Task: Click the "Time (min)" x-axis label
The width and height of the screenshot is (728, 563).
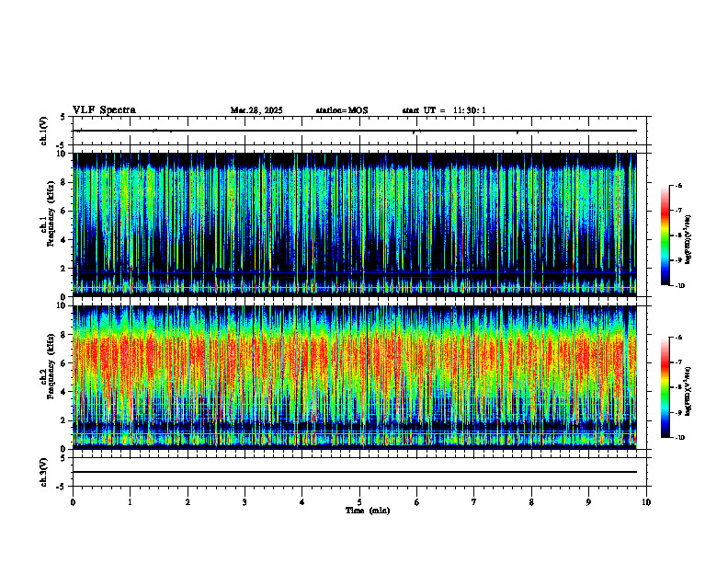Action: click(x=368, y=511)
